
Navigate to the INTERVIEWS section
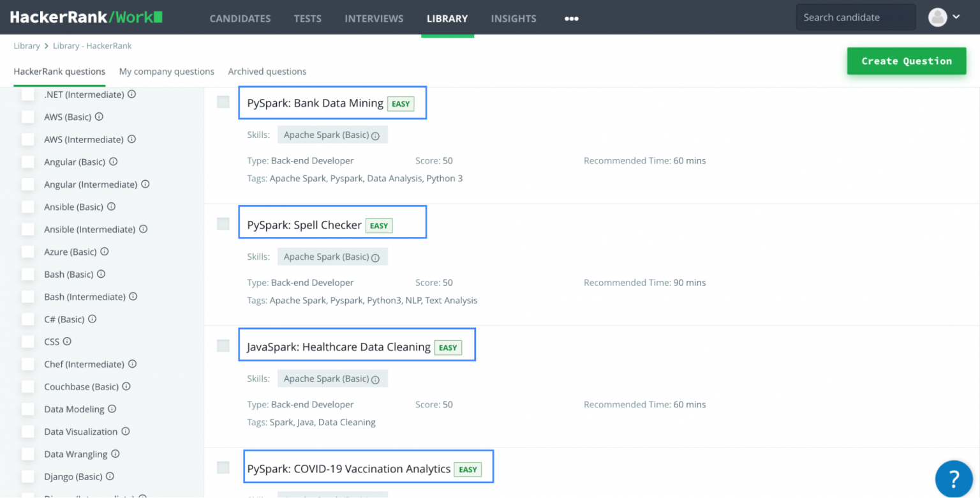[x=374, y=19]
